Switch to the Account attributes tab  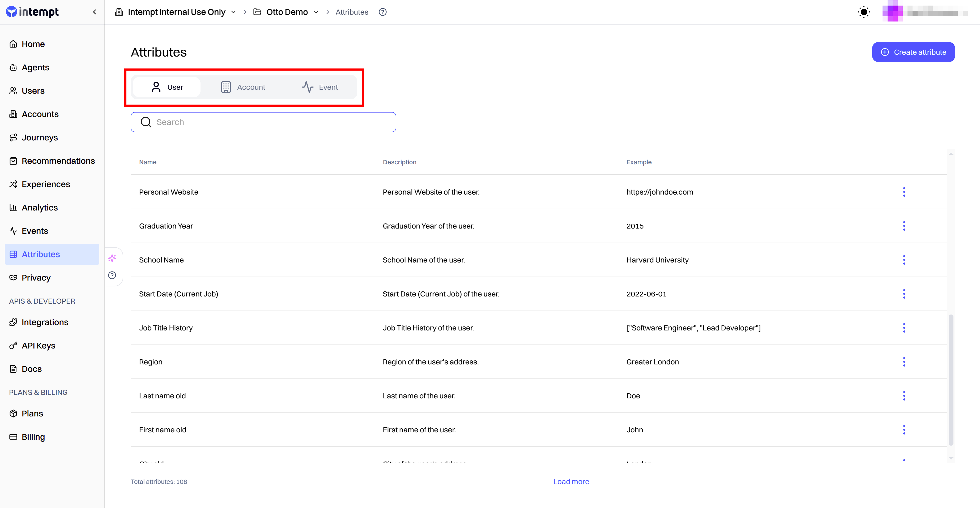click(x=243, y=87)
